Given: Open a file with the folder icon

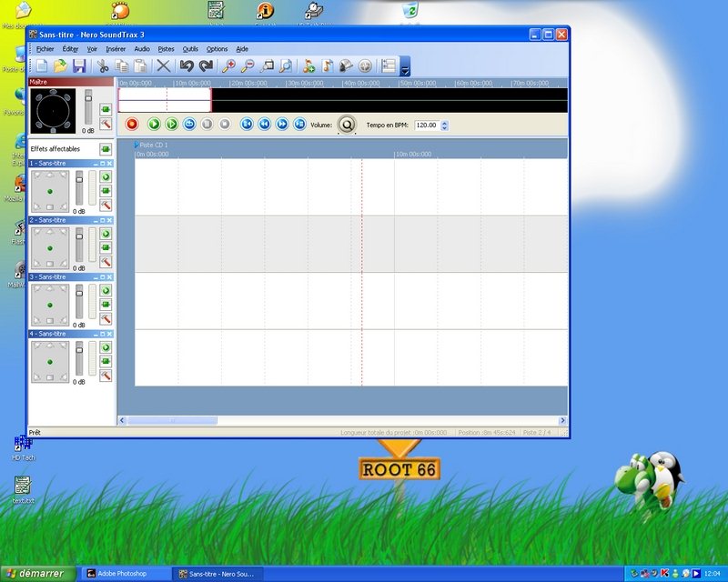Looking at the screenshot, I should pyautogui.click(x=60, y=65).
